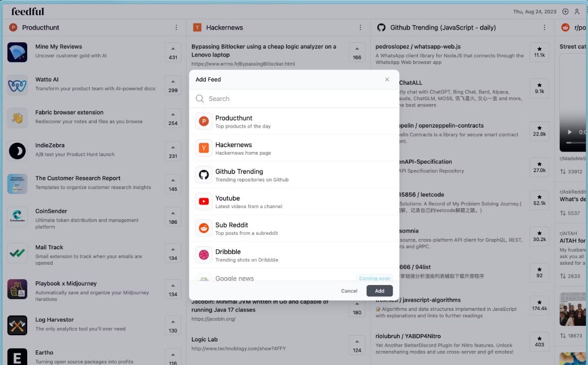Click the Google news Coming soon badge
Image resolution: width=588 pixels, height=365 pixels.
(x=374, y=278)
